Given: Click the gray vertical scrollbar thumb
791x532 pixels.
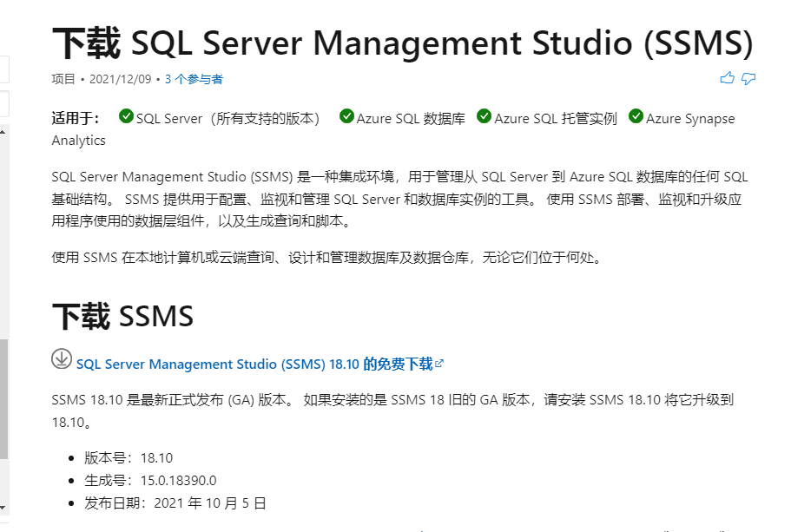Looking at the screenshot, I should [4, 399].
